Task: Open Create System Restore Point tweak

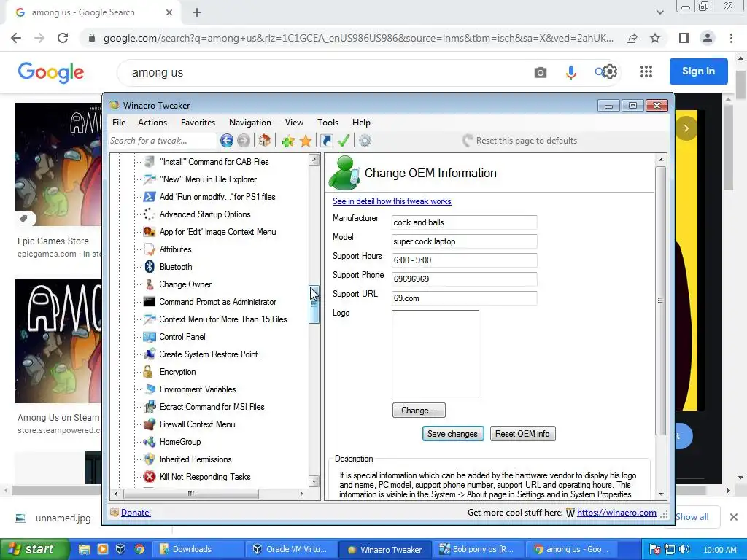Action: pyautogui.click(x=208, y=354)
